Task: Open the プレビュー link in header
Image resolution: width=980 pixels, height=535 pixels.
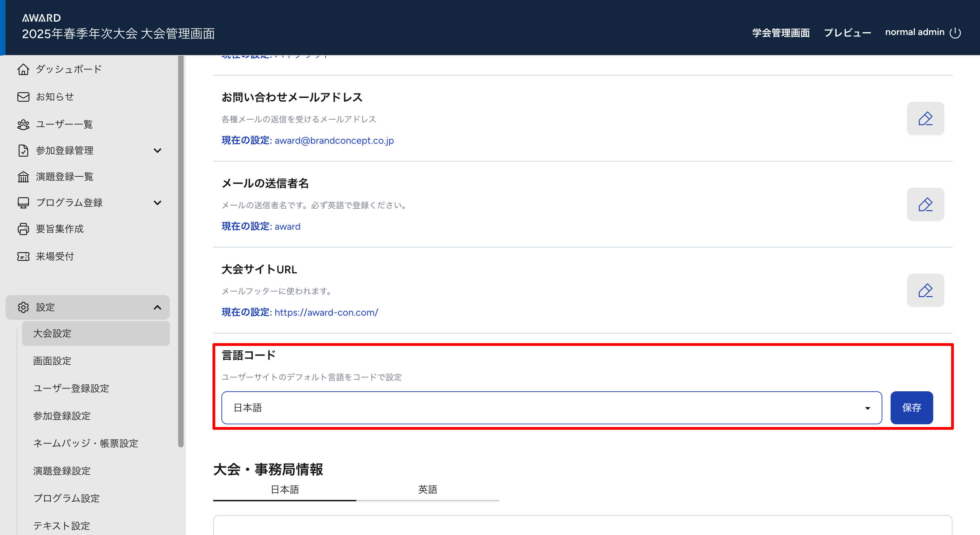Action: click(x=847, y=33)
